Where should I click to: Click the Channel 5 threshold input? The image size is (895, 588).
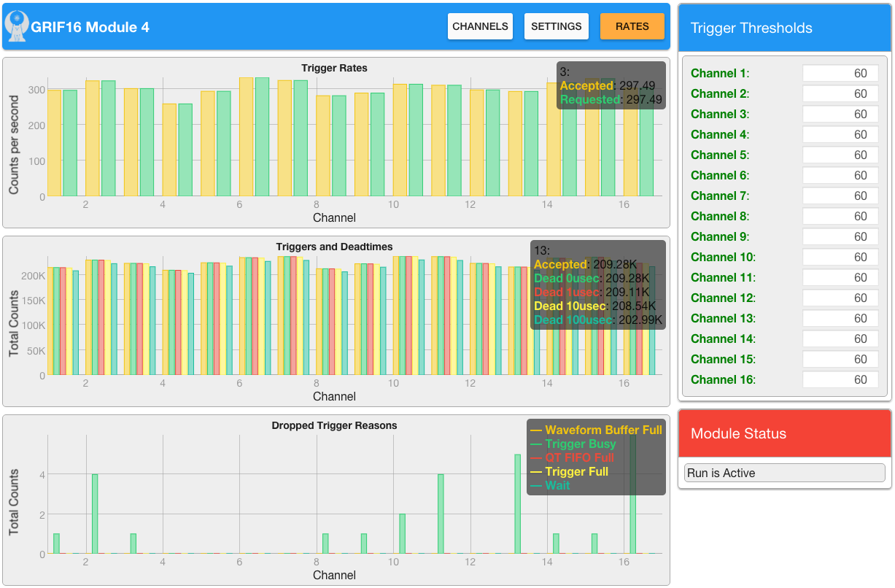pos(840,155)
